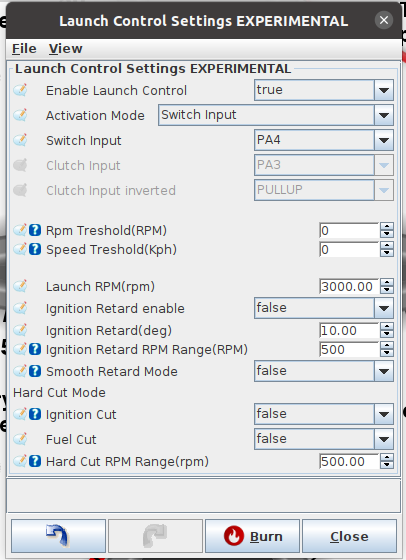Click the note icon beside Launch RPM

tap(20, 286)
